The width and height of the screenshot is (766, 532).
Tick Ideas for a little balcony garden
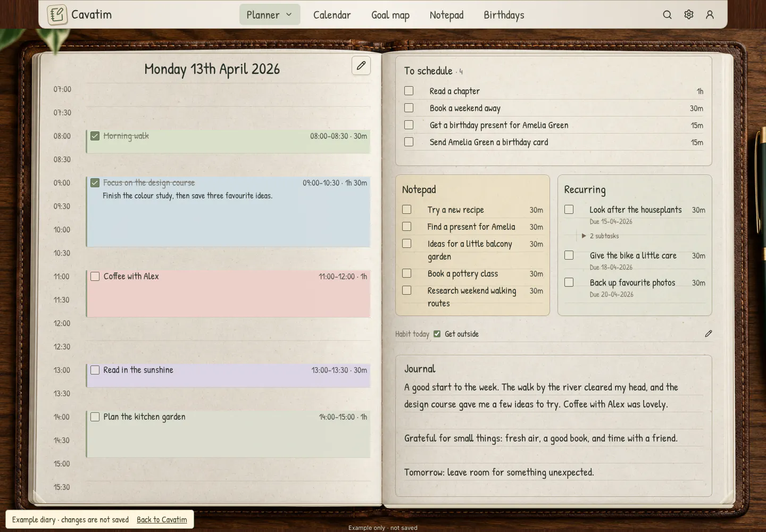[x=406, y=244]
